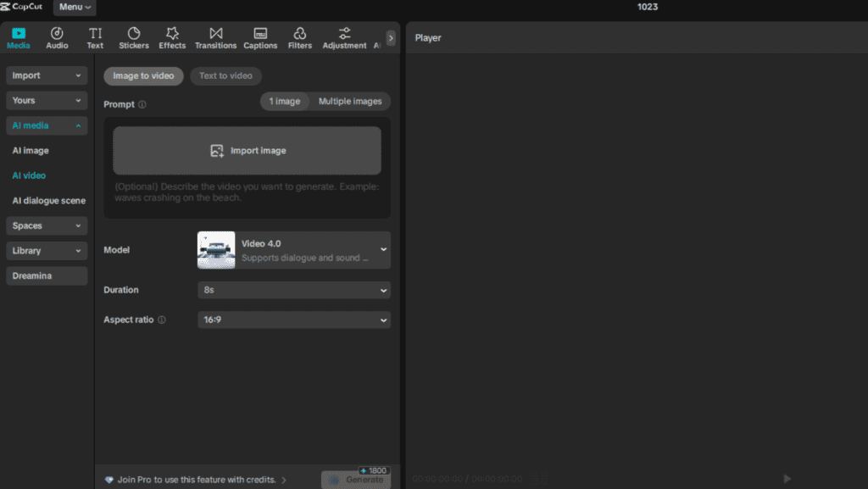Open the Menu in title bar

pos(75,8)
